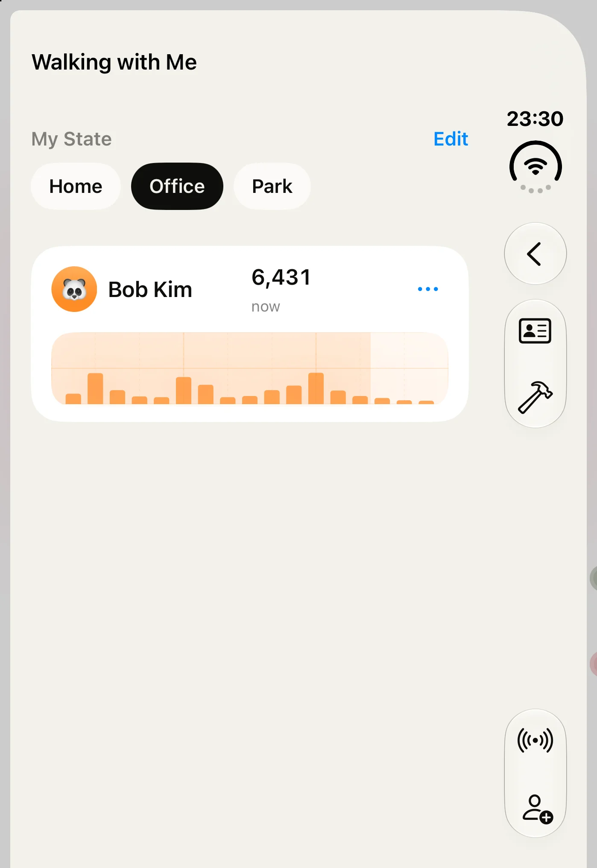597x868 pixels.
Task: Tap the 23:30 clock
Action: 535,119
